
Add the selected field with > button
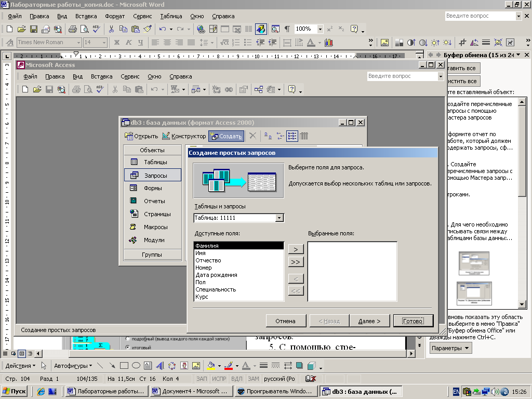click(296, 249)
